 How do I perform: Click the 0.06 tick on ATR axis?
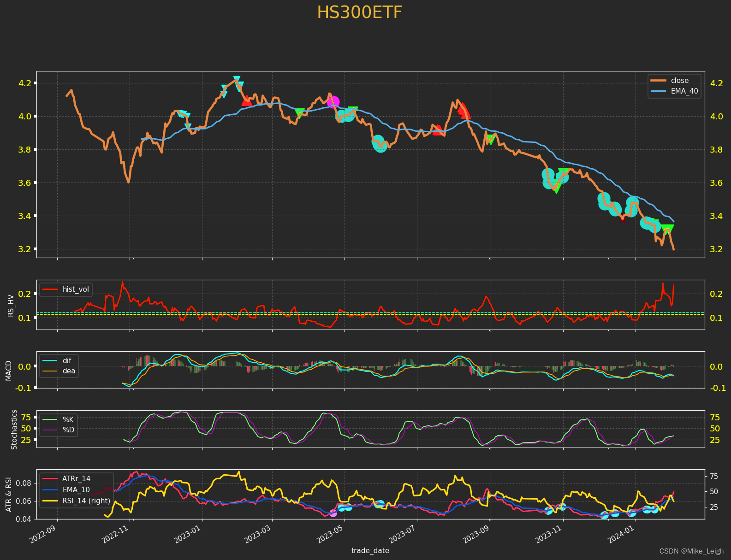click(24, 501)
